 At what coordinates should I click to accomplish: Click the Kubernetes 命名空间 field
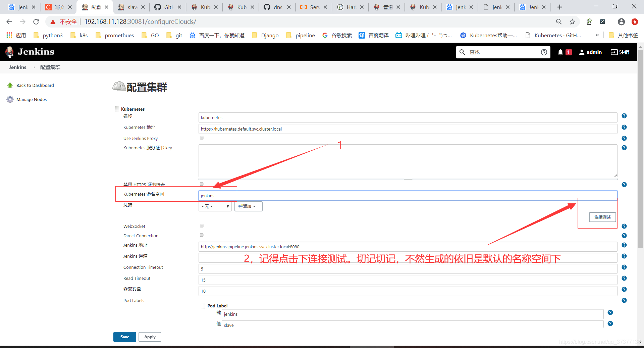click(x=408, y=196)
